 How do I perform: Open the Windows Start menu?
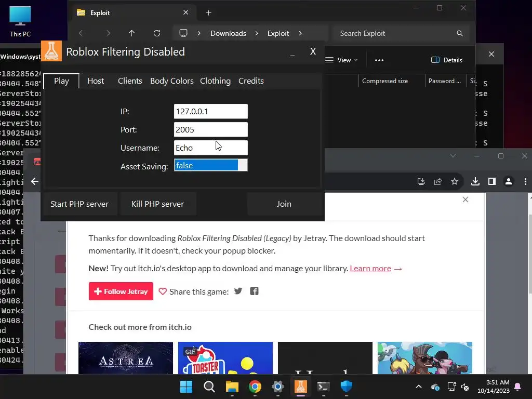[x=187, y=387]
